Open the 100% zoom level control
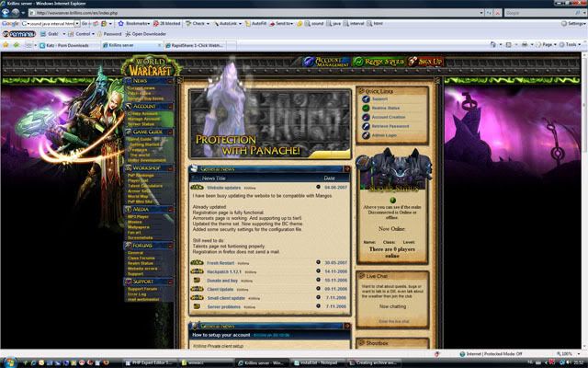This screenshot has width=588, height=368. (x=568, y=353)
